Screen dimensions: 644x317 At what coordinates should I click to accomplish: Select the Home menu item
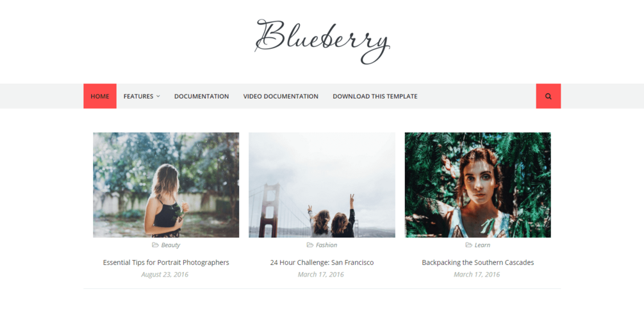(x=100, y=96)
